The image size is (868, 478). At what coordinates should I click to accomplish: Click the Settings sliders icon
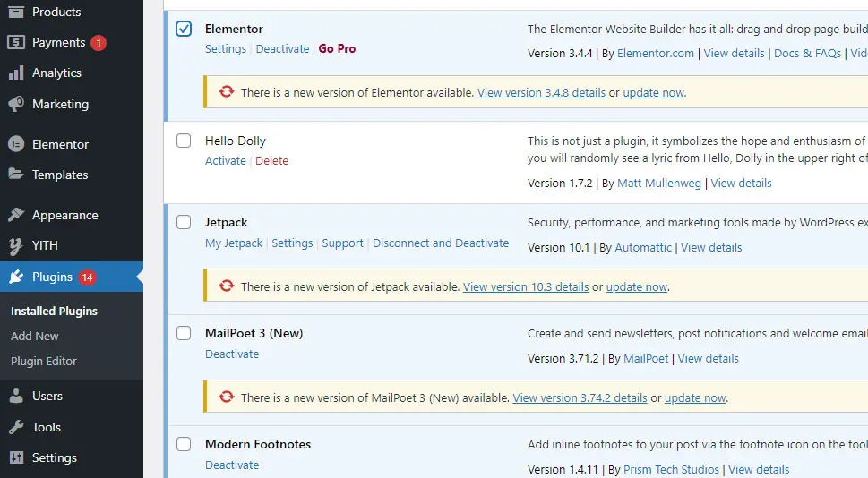coord(16,457)
